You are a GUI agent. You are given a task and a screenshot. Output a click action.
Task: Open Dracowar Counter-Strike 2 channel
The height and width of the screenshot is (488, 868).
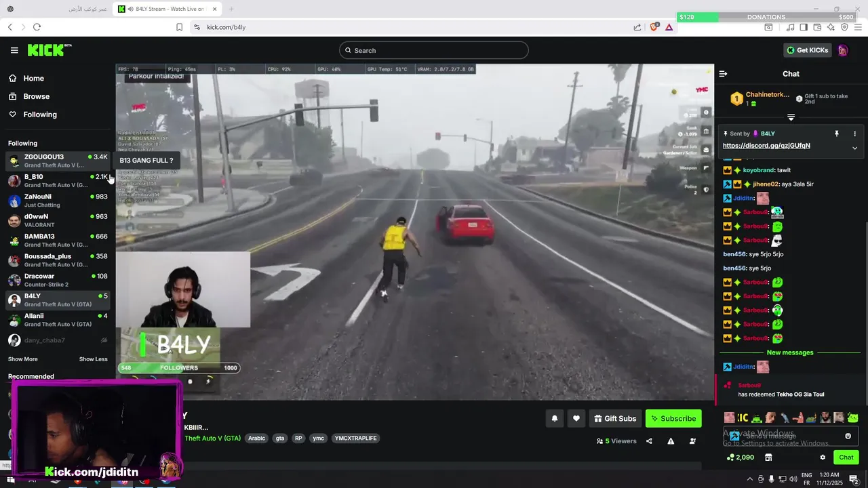(x=58, y=280)
